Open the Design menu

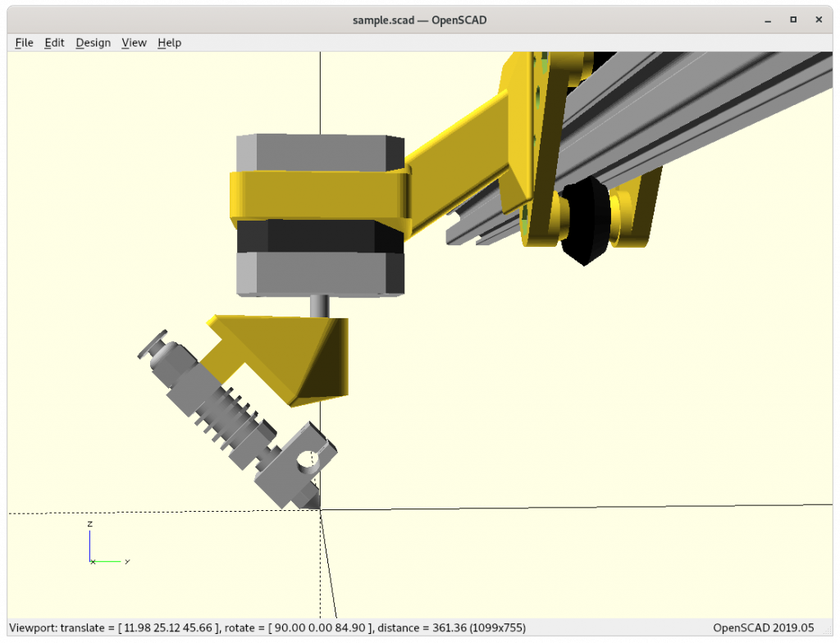tap(94, 43)
